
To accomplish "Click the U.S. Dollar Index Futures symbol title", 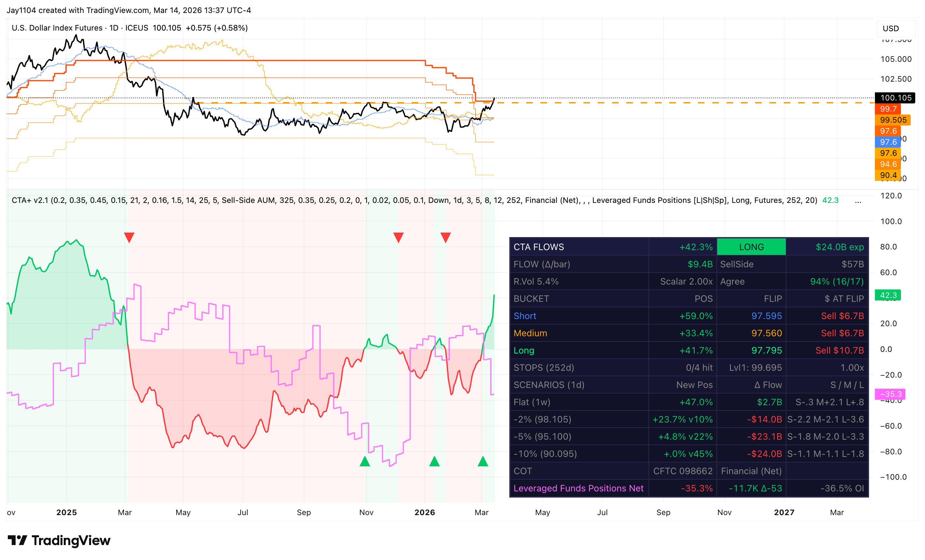I will click(57, 28).
